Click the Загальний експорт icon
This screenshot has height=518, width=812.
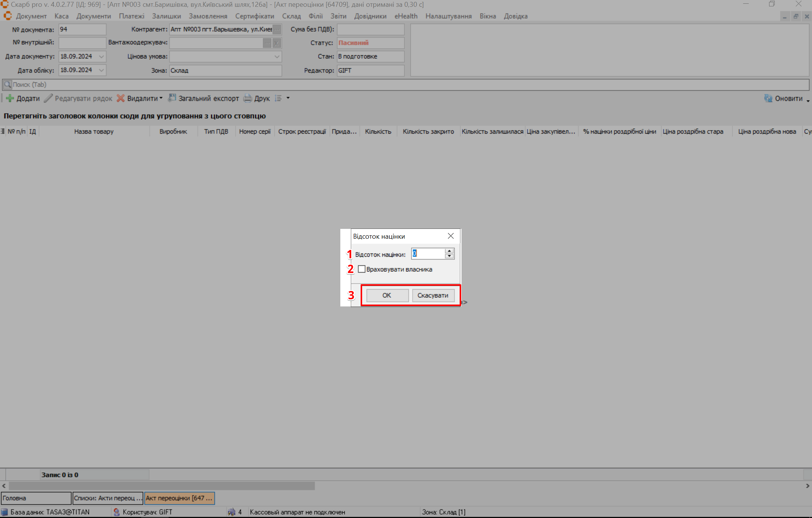pyautogui.click(x=172, y=98)
